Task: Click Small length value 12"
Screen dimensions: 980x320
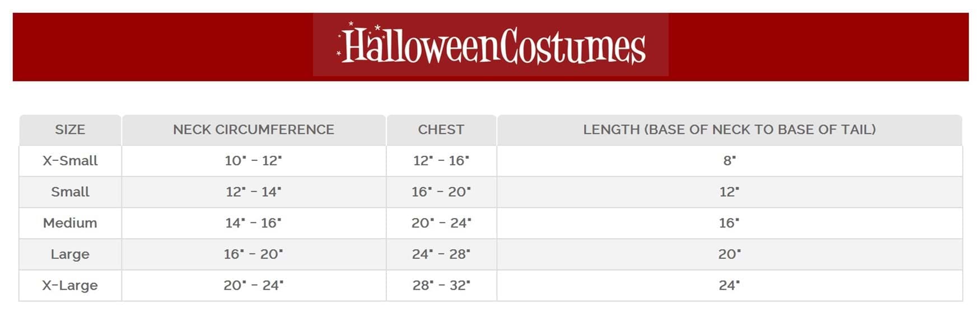Action: [x=729, y=192]
